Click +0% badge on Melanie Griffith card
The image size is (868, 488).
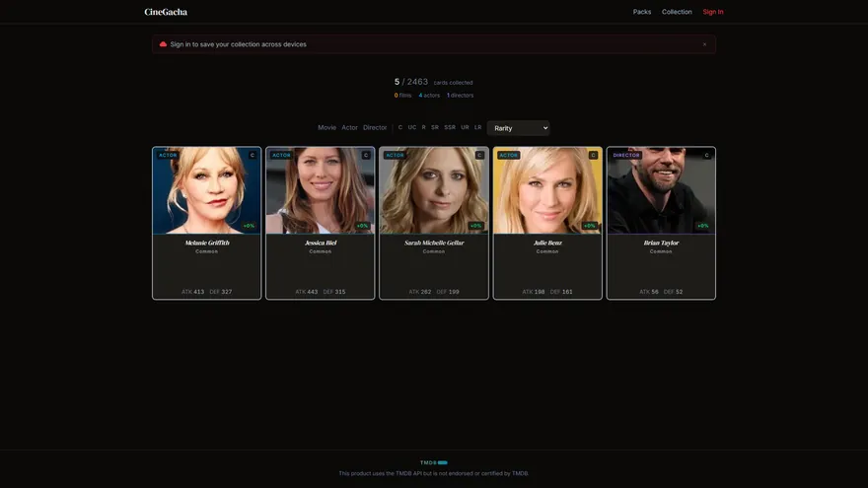pos(250,226)
